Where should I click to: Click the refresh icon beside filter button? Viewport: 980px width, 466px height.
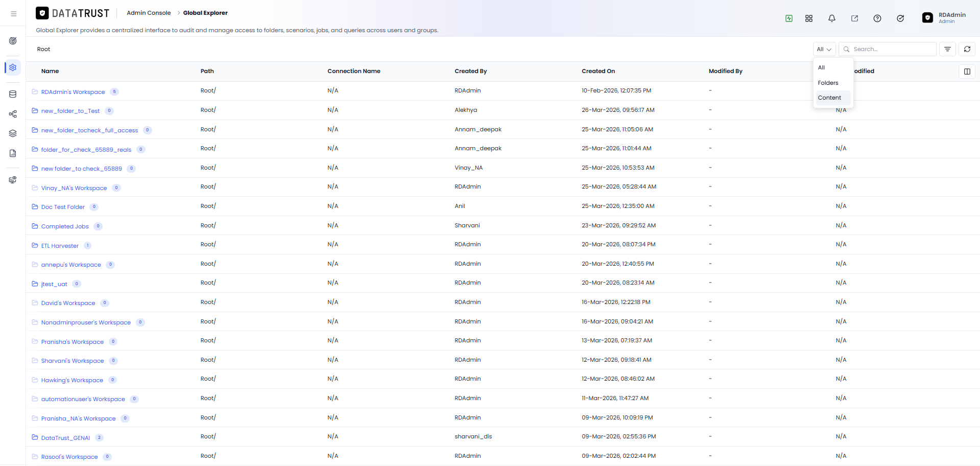click(967, 49)
